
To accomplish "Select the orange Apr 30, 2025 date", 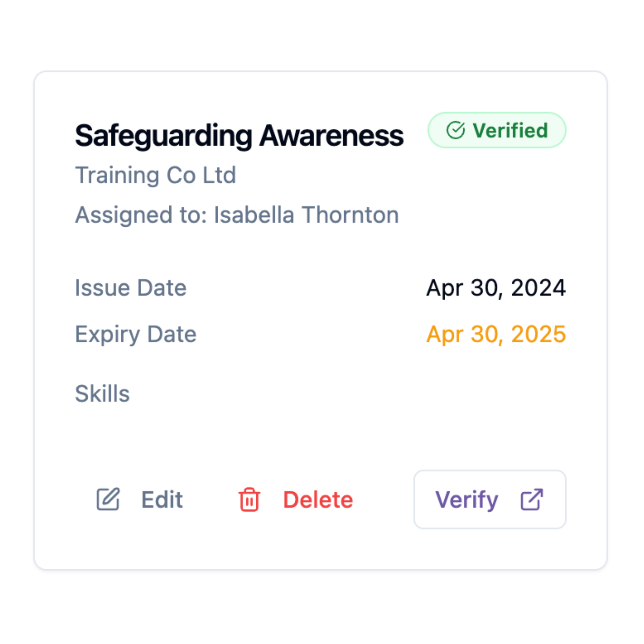I will point(496,334).
